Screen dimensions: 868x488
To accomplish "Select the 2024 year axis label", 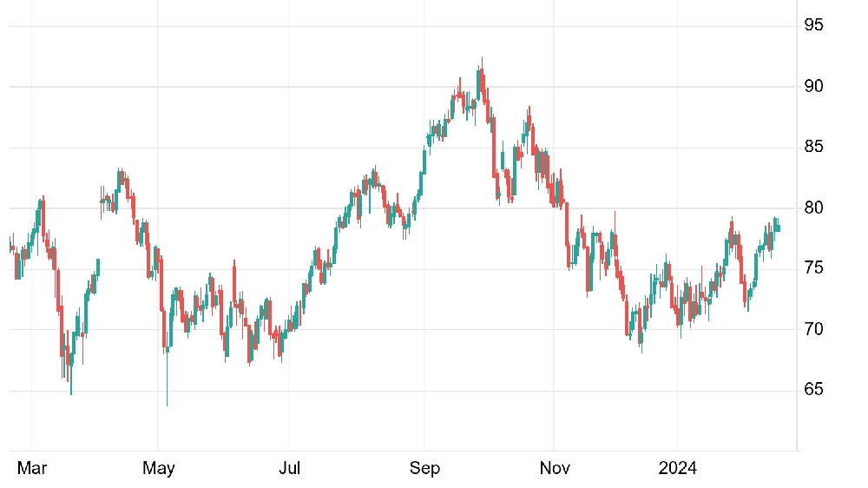I will click(678, 468).
